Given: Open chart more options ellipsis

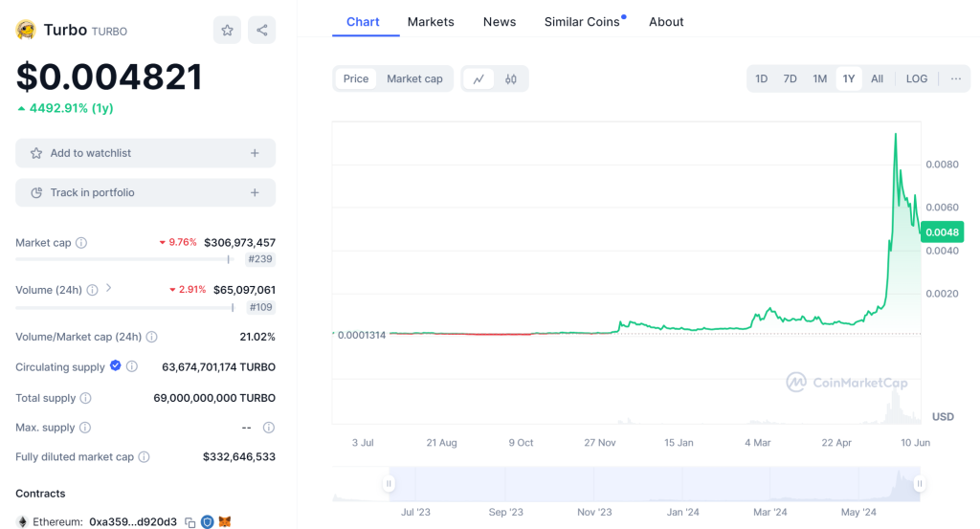Looking at the screenshot, I should coord(956,78).
